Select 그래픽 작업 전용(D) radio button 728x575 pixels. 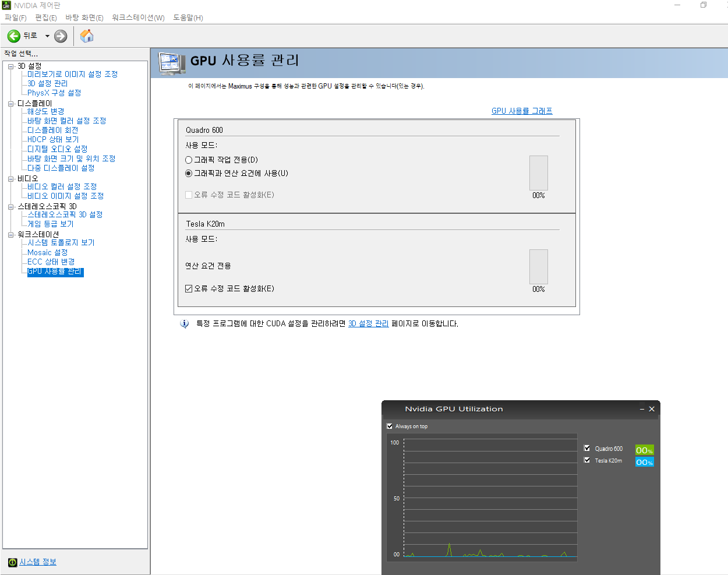point(189,160)
